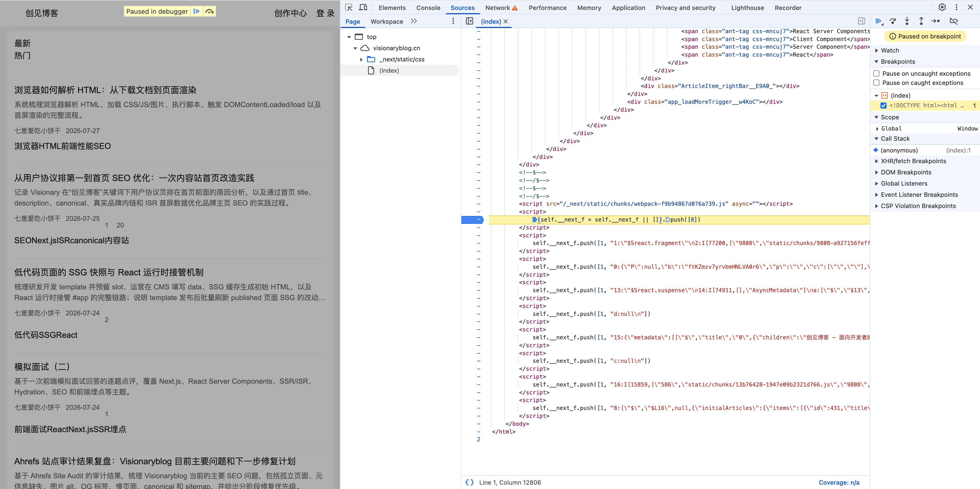This screenshot has height=489, width=980.
Task: Close the (index) file tab
Action: 506,22
